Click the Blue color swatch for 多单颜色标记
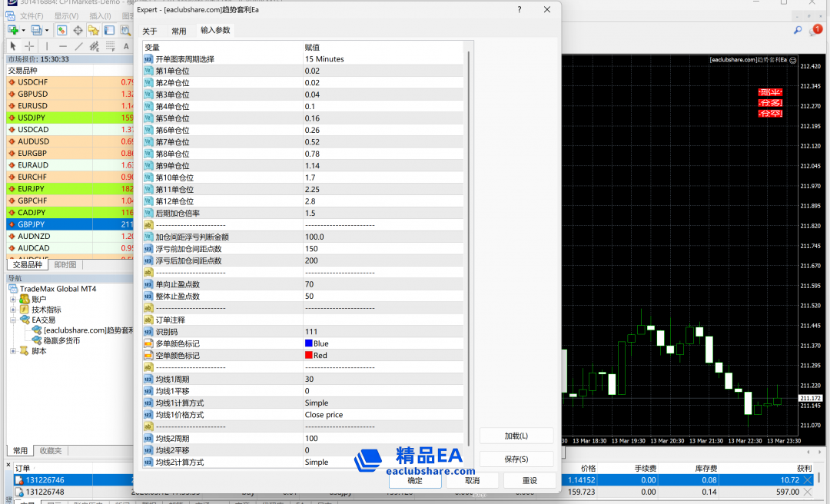 (x=309, y=343)
